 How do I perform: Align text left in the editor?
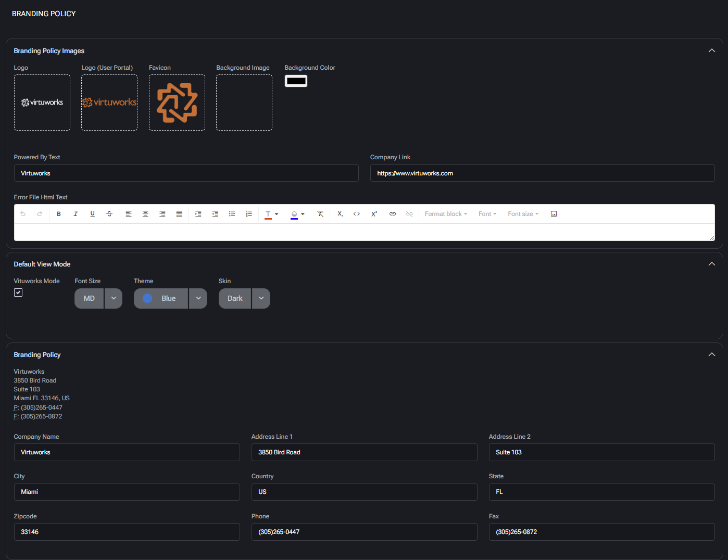(129, 214)
